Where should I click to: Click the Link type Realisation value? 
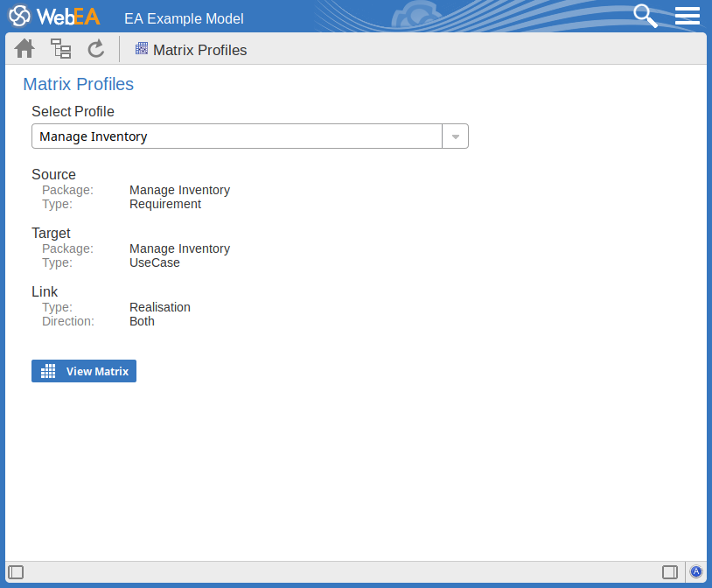pyautogui.click(x=160, y=307)
